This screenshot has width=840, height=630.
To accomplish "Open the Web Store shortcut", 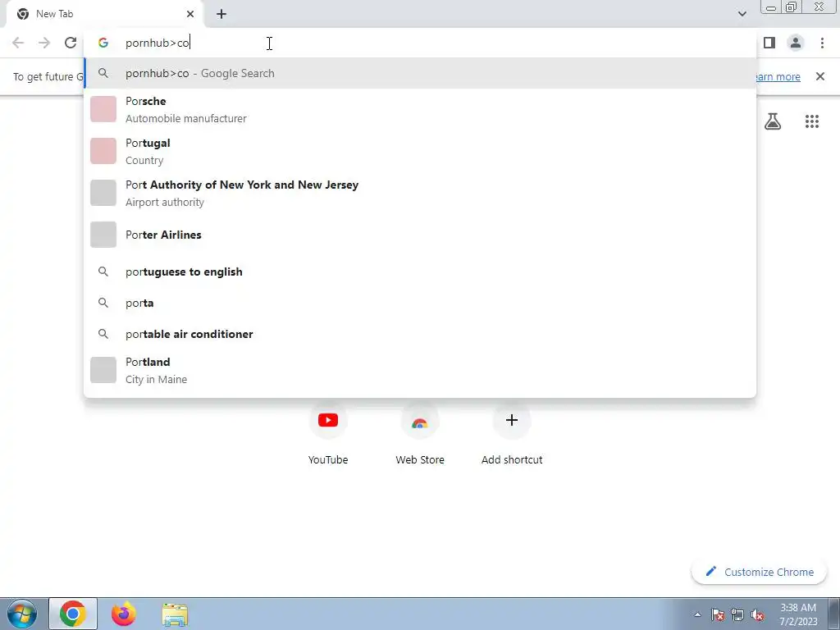I will click(x=420, y=435).
